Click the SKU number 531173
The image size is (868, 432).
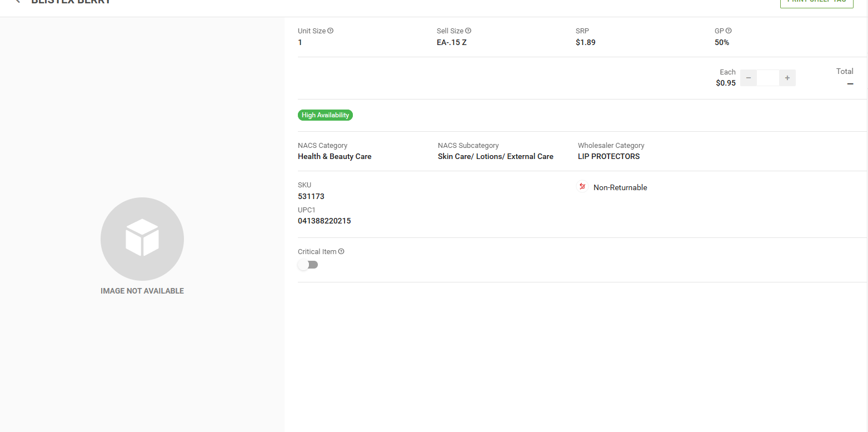311,196
